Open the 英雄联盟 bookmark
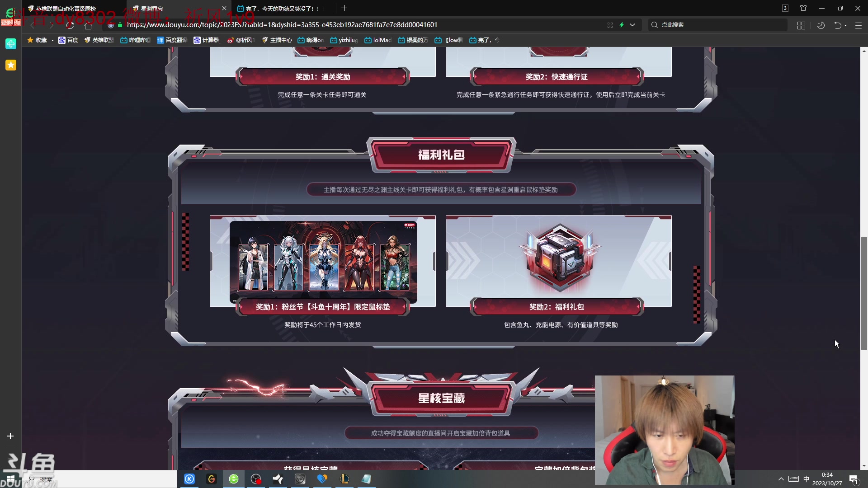This screenshot has height=488, width=868. click(x=99, y=40)
